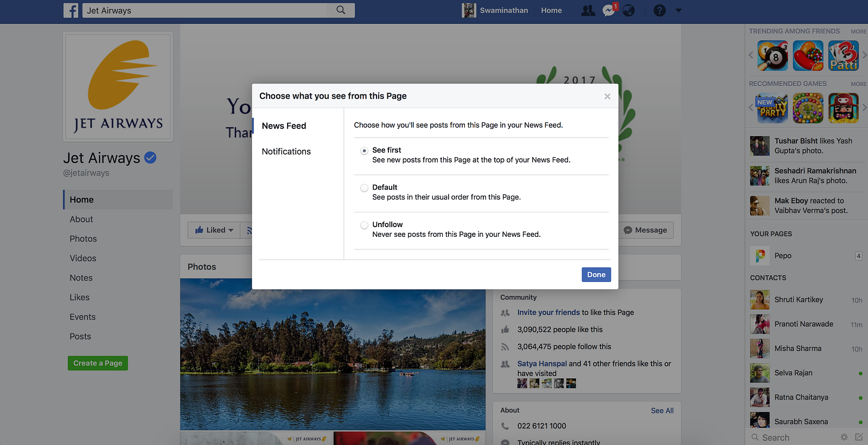This screenshot has width=868, height=445.
Task: Click See All in About card
Action: coord(662,411)
